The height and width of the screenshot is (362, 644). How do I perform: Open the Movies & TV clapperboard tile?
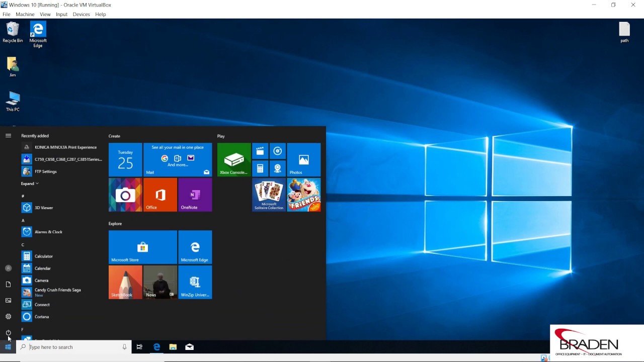click(260, 151)
